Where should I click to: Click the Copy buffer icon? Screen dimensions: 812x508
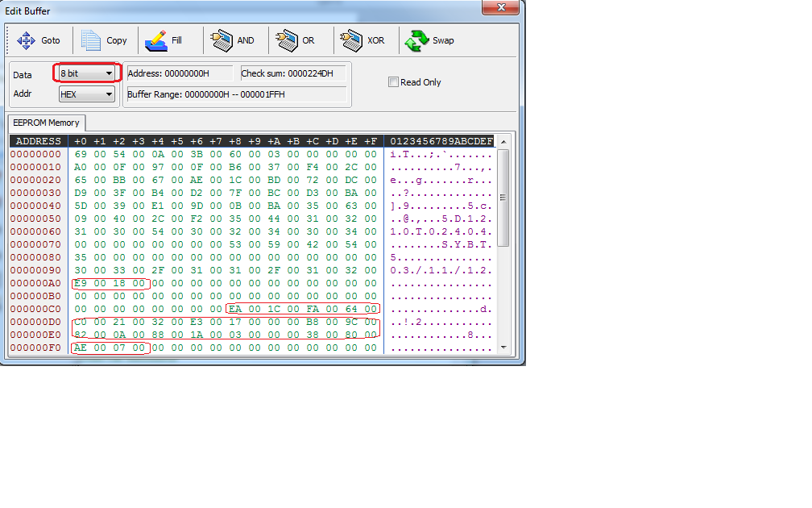point(91,40)
